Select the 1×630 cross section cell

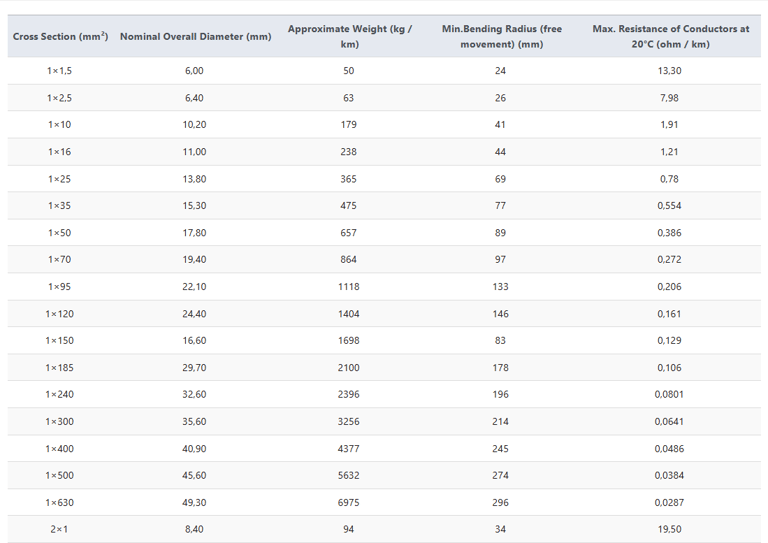(x=59, y=502)
